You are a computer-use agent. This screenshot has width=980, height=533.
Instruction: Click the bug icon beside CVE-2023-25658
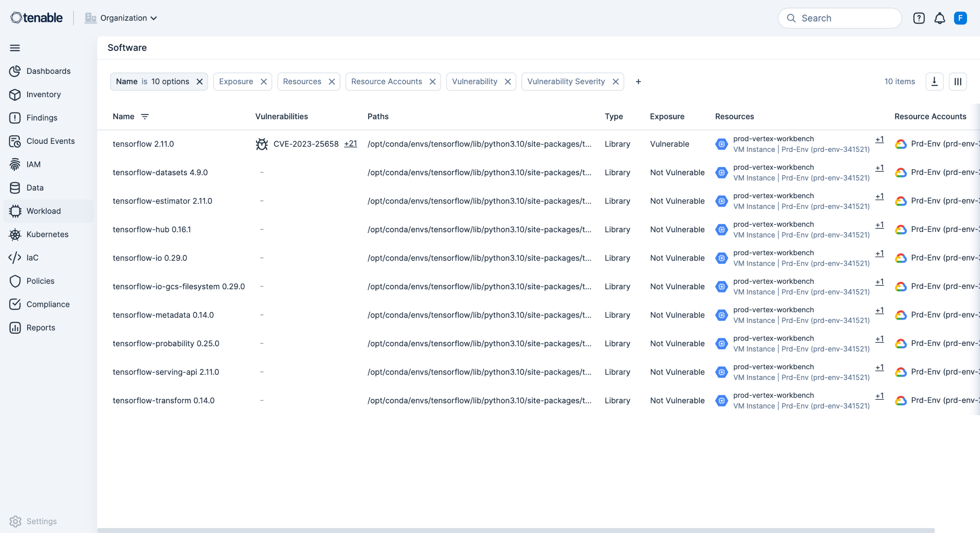262,144
